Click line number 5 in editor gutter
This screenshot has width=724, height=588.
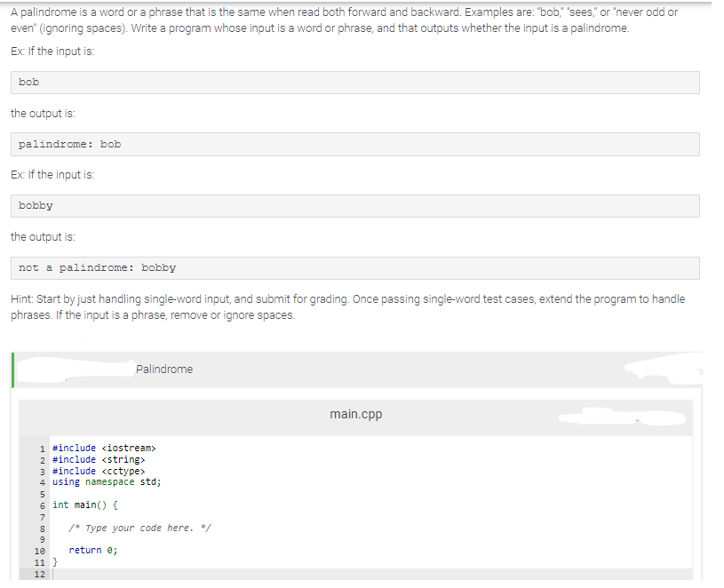pos(43,495)
